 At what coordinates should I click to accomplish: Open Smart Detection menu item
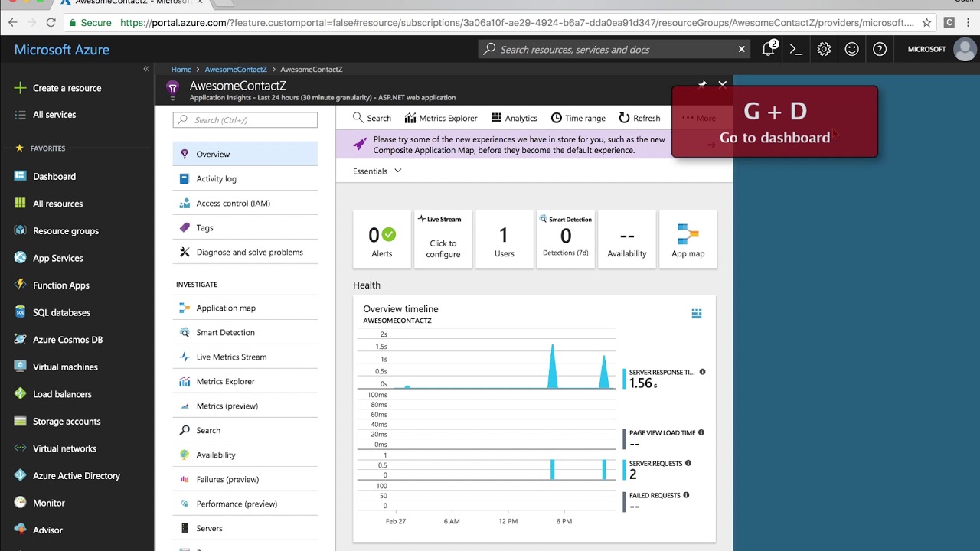(x=245, y=332)
